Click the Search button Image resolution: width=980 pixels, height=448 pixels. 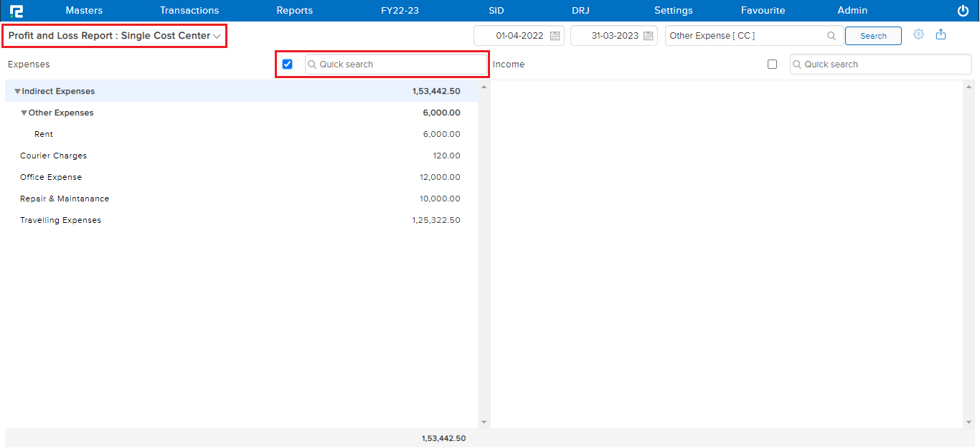(x=873, y=36)
